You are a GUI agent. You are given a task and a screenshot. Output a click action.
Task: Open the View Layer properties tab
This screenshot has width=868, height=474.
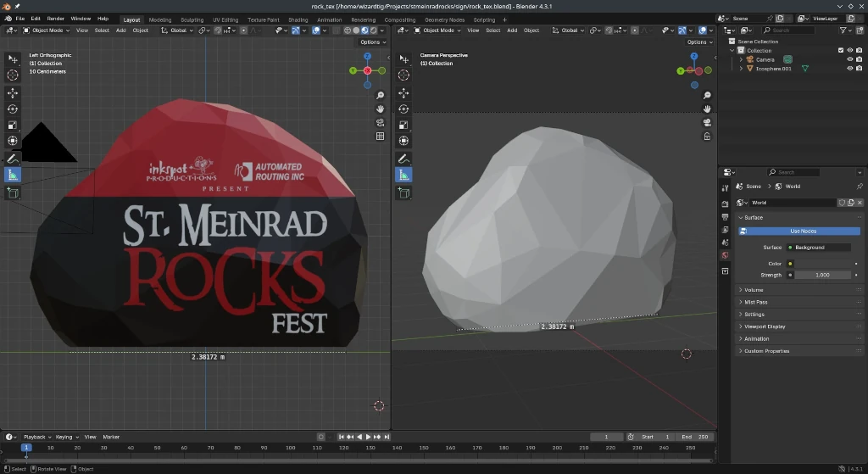(725, 230)
